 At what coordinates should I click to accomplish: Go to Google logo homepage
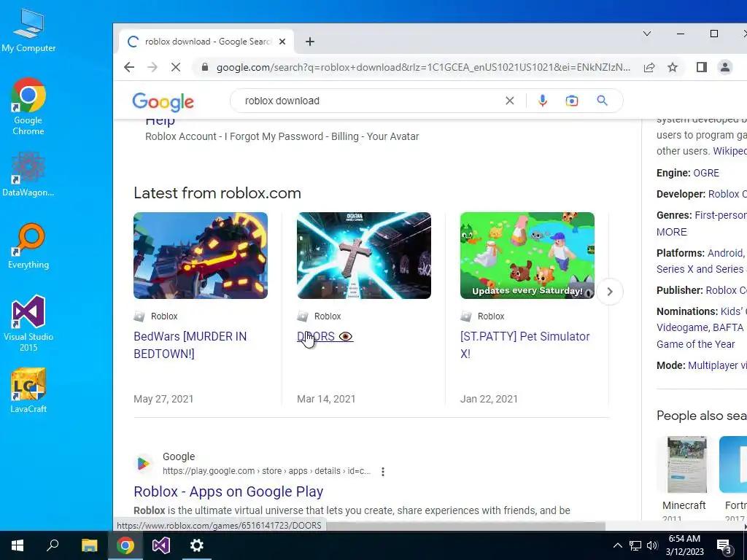[x=163, y=102]
